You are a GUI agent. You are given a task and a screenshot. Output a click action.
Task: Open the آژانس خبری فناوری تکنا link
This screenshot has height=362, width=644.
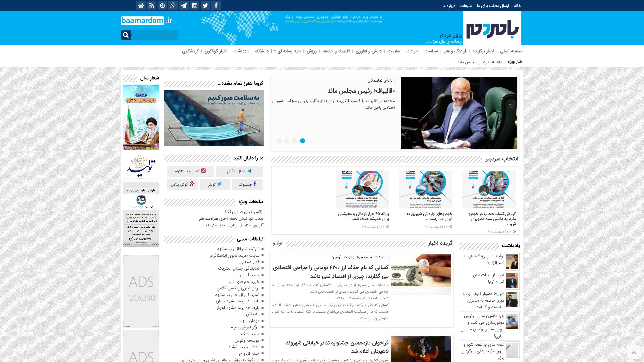244,212
